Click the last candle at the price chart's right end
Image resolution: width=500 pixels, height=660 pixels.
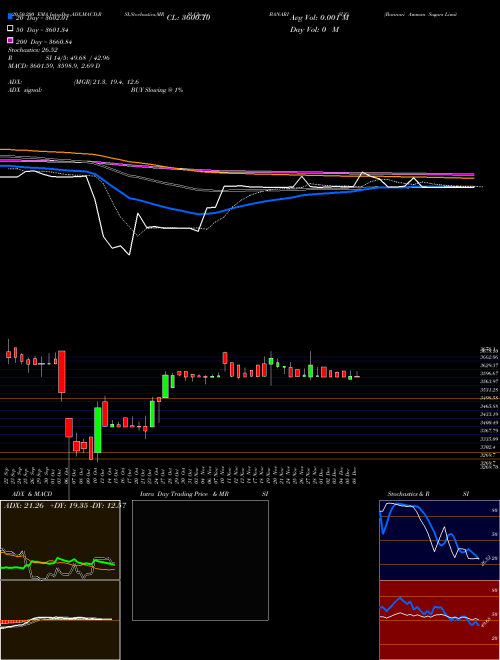(x=357, y=377)
